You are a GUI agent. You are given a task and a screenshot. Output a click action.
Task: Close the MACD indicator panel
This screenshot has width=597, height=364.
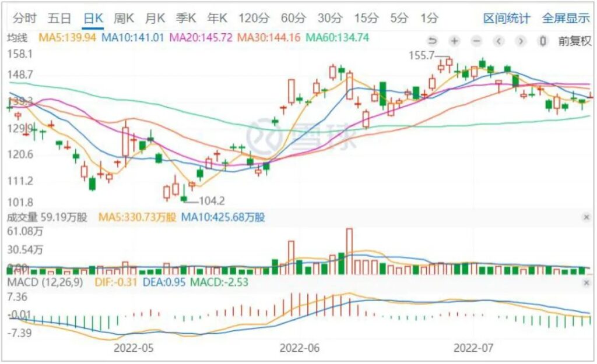tap(587, 282)
